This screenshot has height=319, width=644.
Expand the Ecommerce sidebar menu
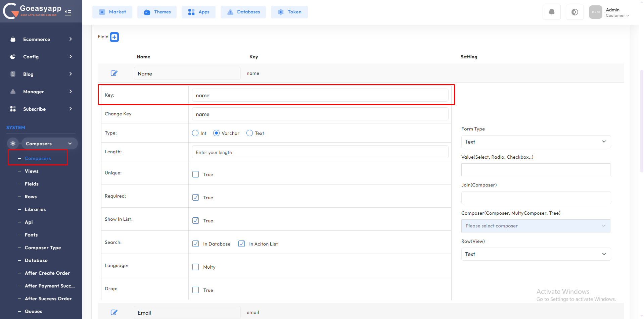point(41,39)
